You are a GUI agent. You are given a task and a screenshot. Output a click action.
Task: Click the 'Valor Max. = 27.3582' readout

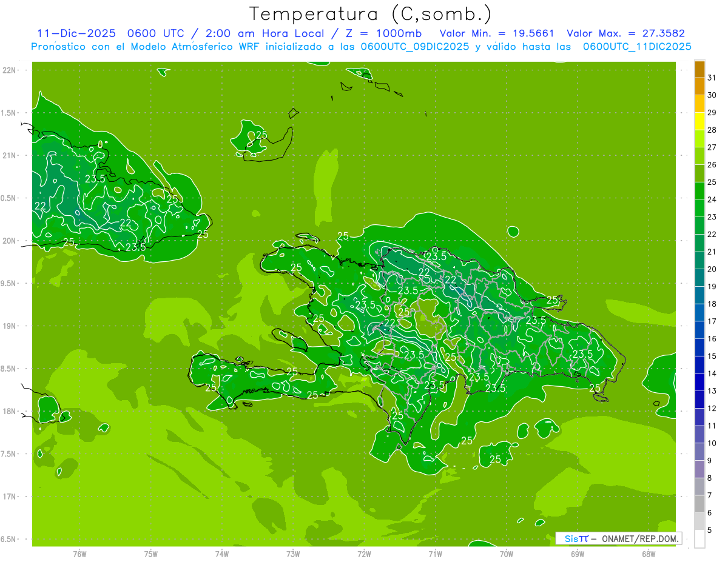click(625, 33)
